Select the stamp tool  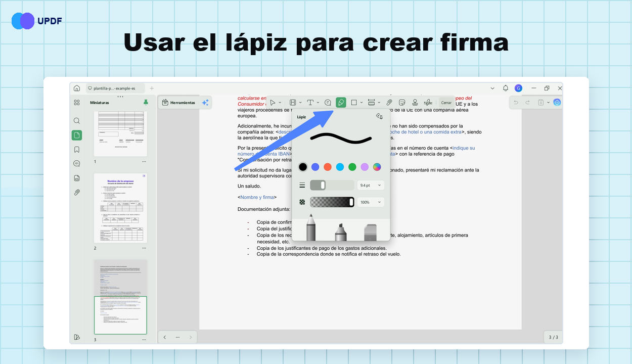tap(415, 103)
